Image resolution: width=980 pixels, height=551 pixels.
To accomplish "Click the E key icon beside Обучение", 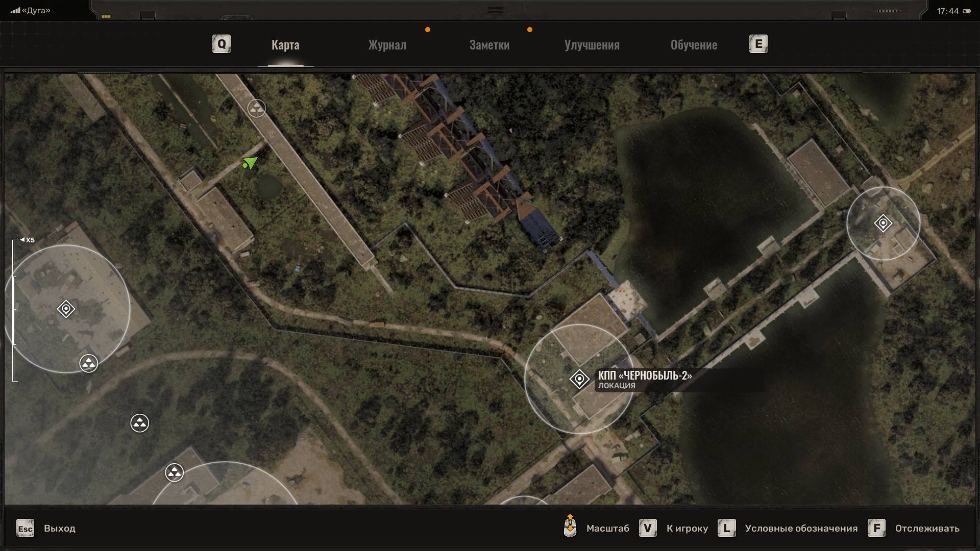I will tap(758, 44).
